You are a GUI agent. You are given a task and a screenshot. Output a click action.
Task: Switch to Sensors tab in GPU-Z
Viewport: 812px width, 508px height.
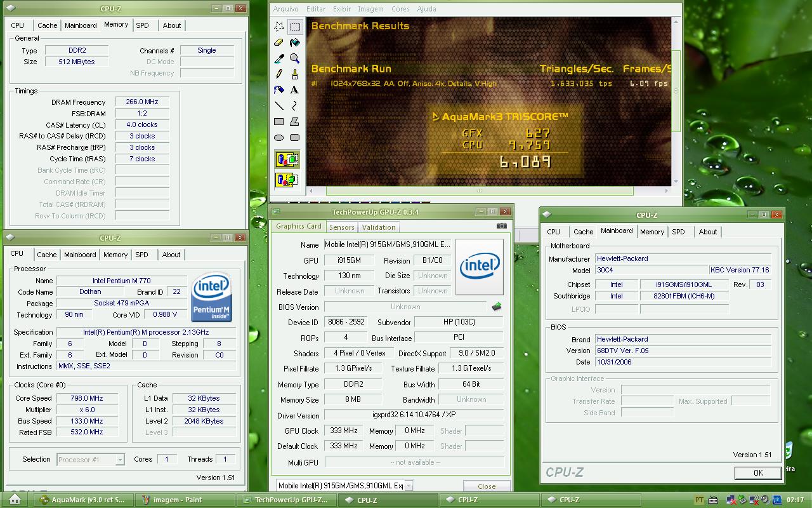coord(342,227)
